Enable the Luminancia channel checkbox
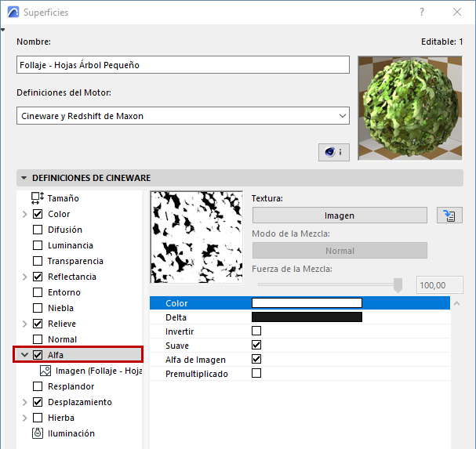 click(x=38, y=245)
